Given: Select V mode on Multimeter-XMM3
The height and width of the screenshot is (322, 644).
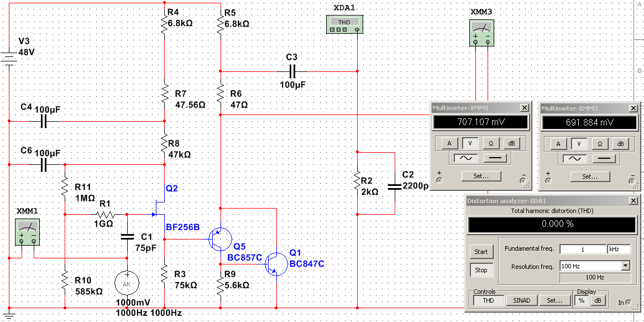Looking at the screenshot, I should click(x=579, y=143).
